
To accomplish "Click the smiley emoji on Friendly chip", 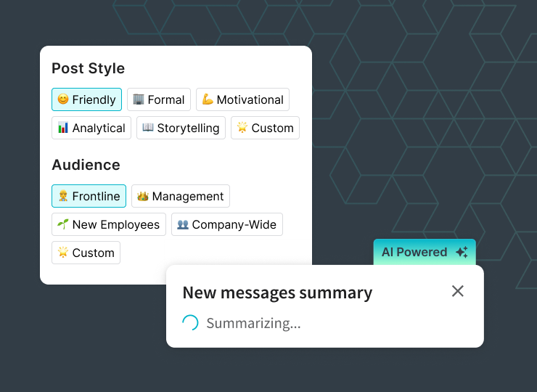I will tap(63, 99).
